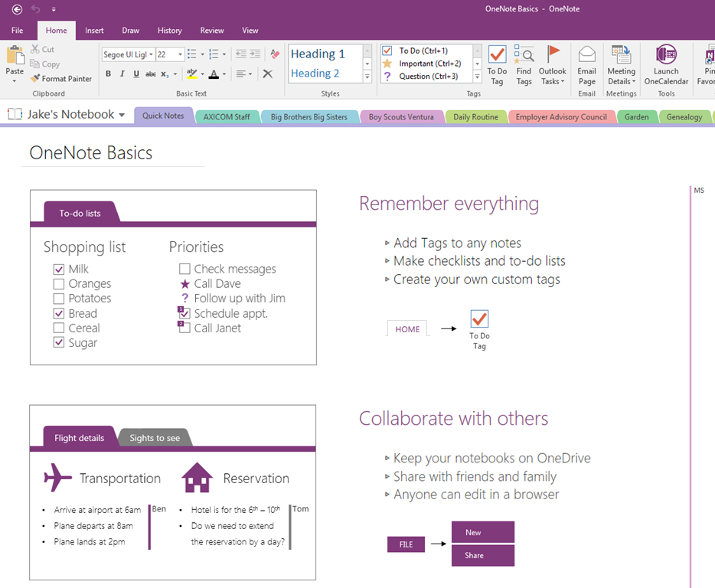715x588 pixels.
Task: Switch to the Draw ribbon tab
Action: (130, 30)
